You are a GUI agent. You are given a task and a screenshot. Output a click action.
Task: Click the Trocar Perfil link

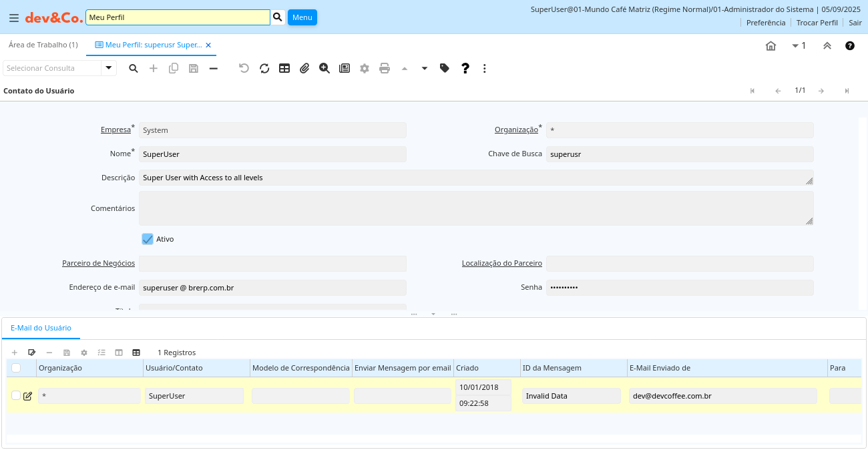click(817, 23)
